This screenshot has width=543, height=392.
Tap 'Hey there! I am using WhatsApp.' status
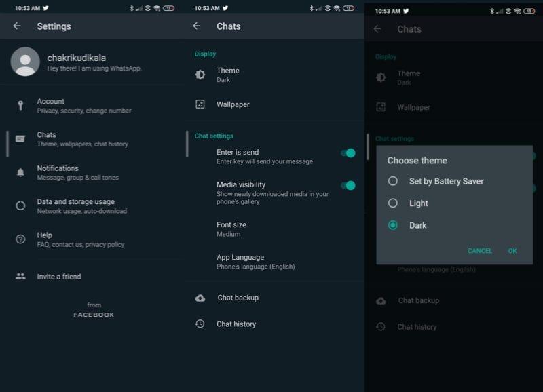click(94, 68)
